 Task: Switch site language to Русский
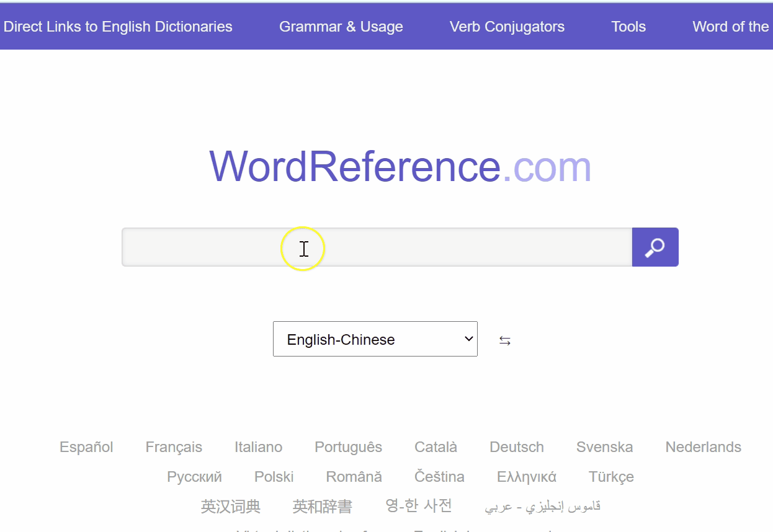[x=194, y=477]
